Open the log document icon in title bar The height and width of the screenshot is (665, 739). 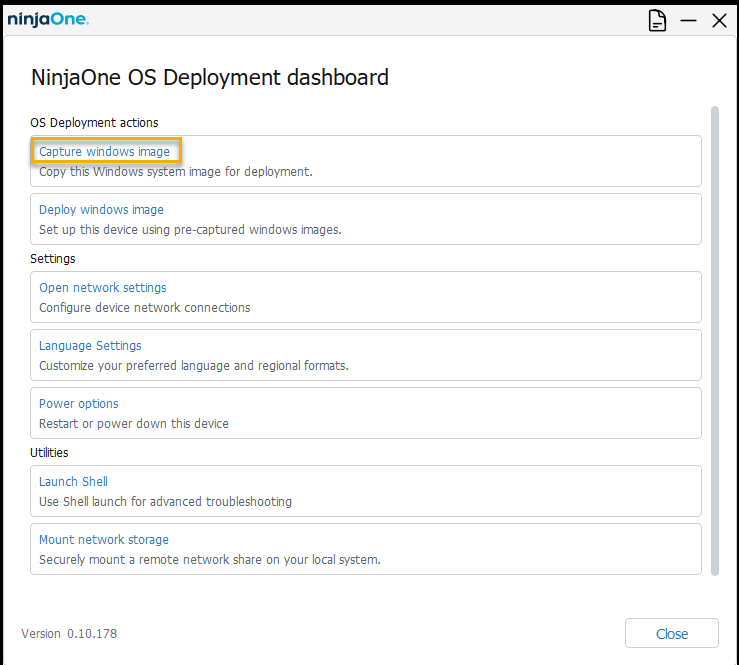click(657, 20)
